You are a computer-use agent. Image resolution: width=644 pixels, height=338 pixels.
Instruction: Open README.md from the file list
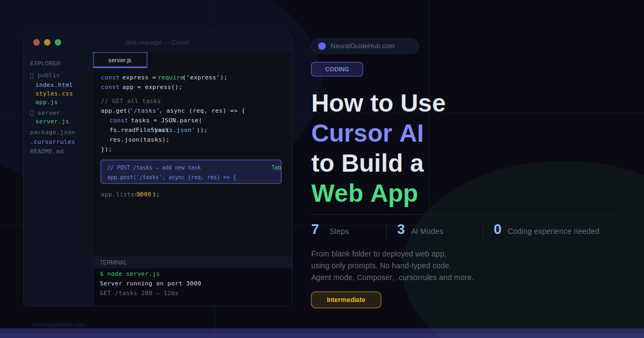pos(47,151)
